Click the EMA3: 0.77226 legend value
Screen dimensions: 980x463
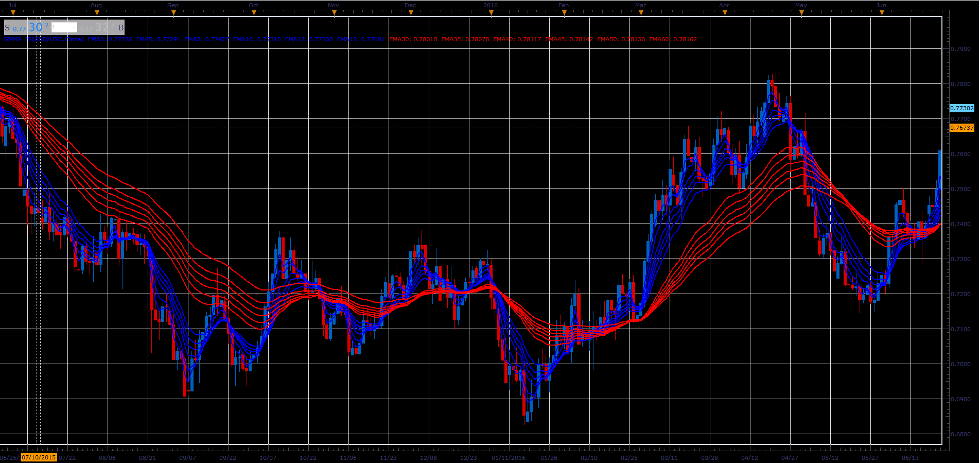tap(110, 39)
